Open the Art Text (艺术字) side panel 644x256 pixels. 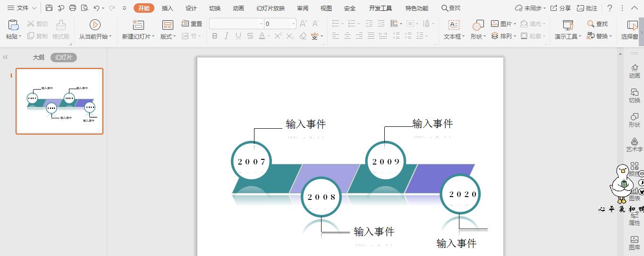click(635, 145)
